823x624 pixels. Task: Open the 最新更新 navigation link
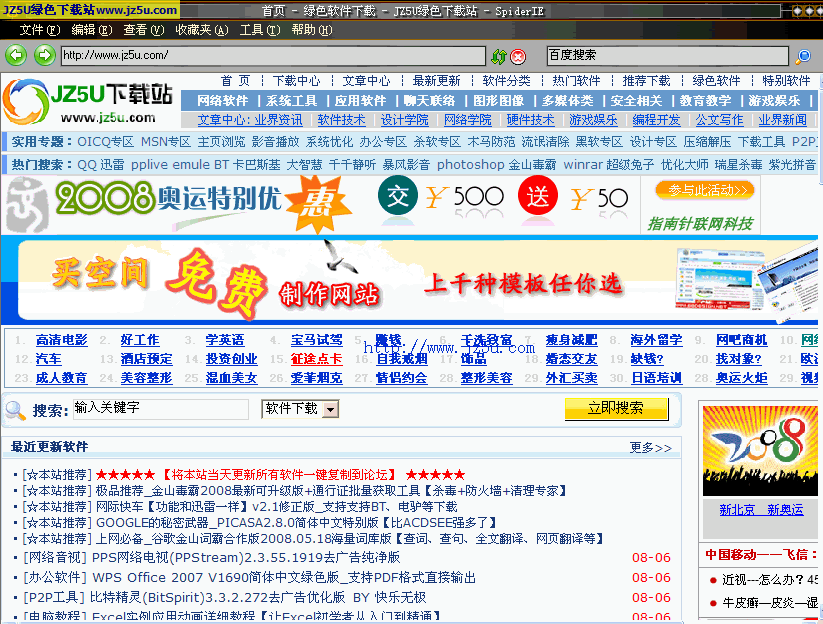[436, 81]
